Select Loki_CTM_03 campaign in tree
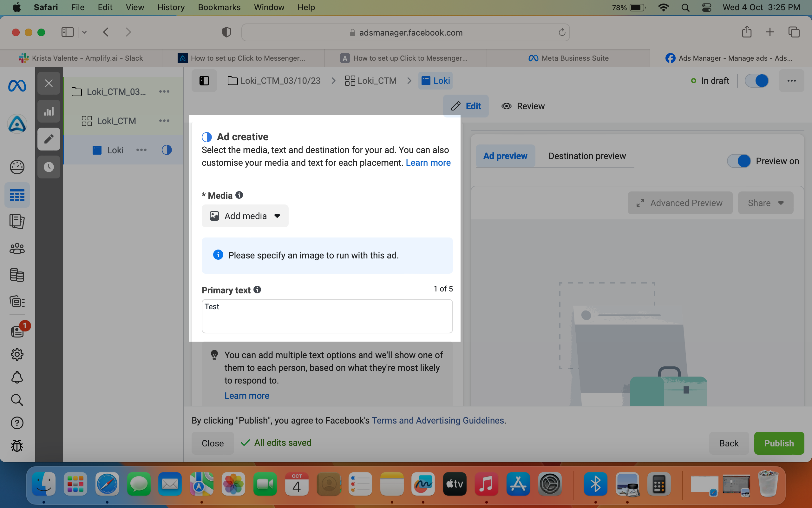The width and height of the screenshot is (812, 508). pos(116,91)
